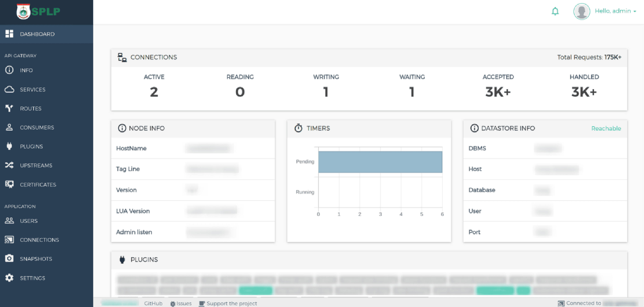Click the Total Requests: 175K+ text

click(x=589, y=57)
